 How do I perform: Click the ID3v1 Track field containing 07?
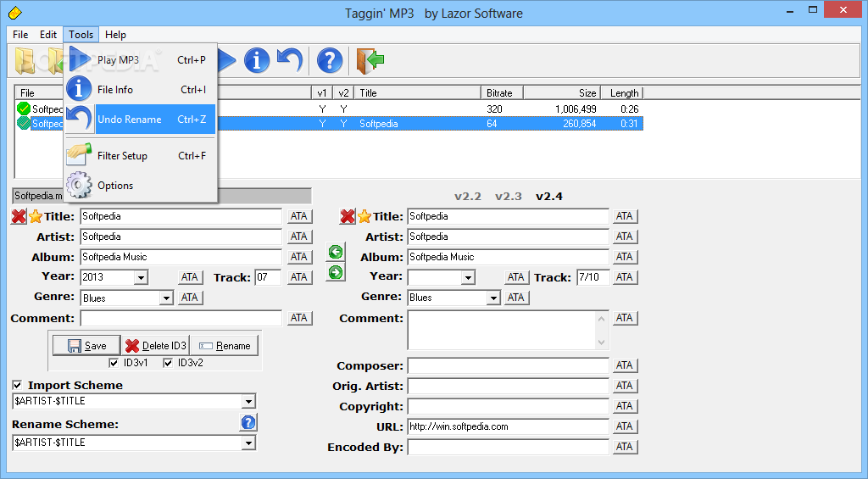[268, 277]
